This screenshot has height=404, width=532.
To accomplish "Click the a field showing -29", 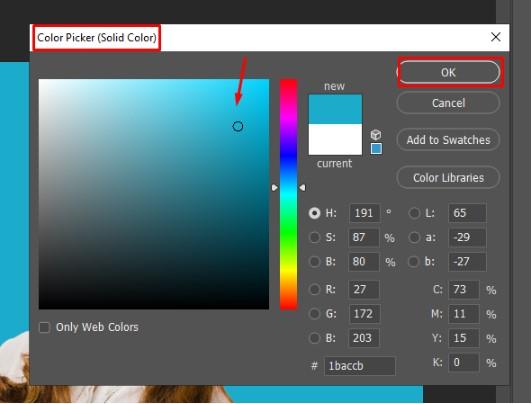I will click(467, 237).
